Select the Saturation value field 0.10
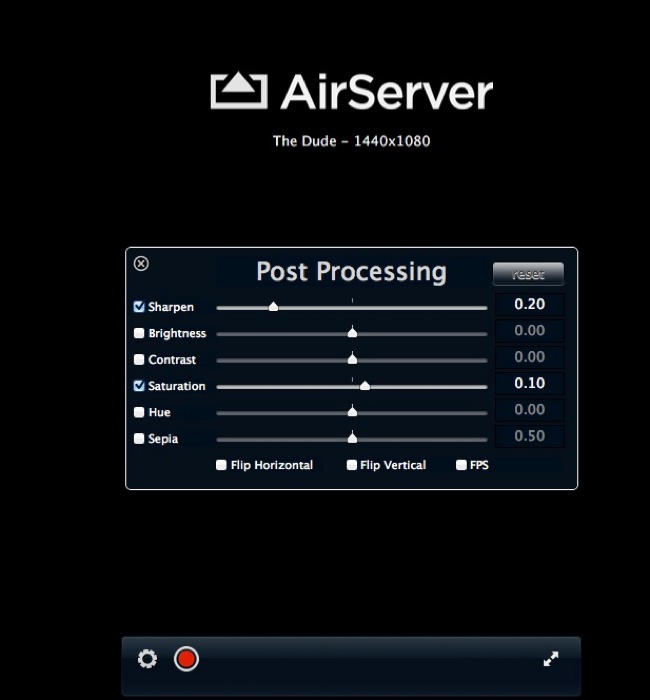This screenshot has width=650, height=700. [x=529, y=383]
